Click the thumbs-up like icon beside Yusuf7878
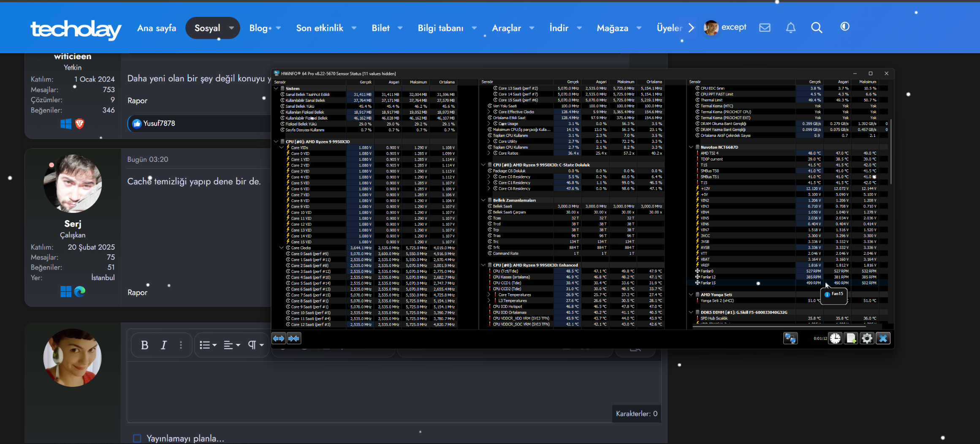Image resolution: width=980 pixels, height=444 pixels. pos(136,124)
